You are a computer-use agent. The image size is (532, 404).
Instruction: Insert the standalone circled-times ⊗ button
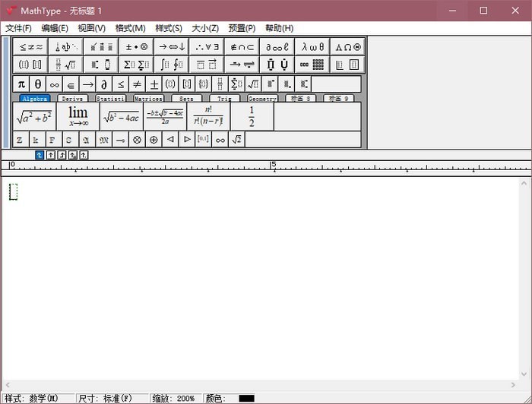137,140
